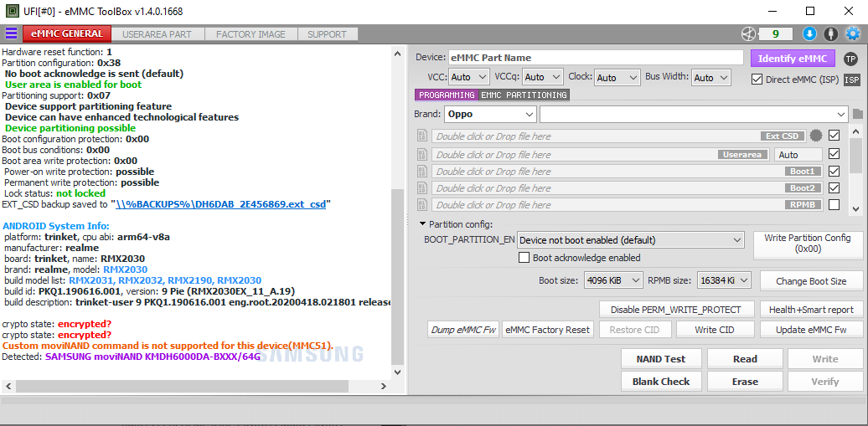Click Write Partition Config button
This screenshot has height=426, width=868.
(808, 244)
